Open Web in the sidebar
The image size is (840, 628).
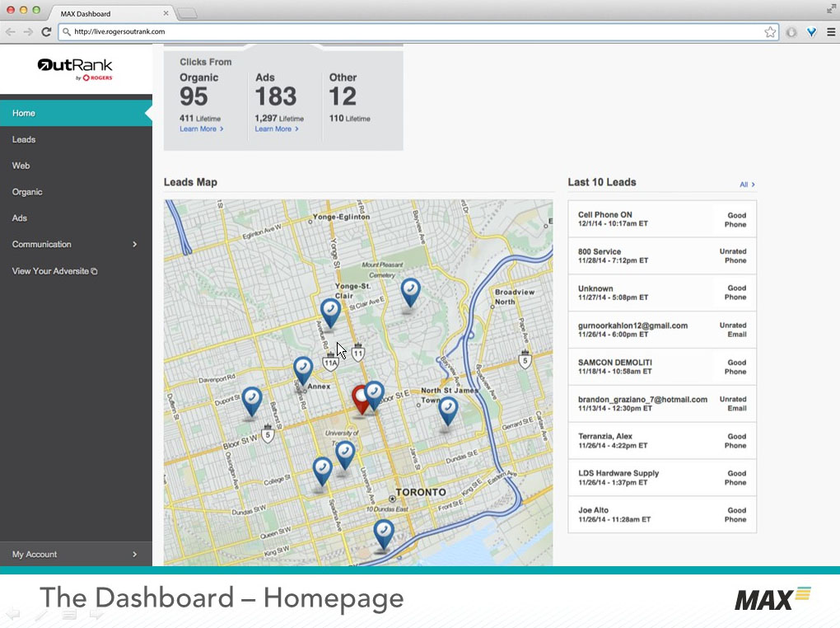(x=76, y=166)
